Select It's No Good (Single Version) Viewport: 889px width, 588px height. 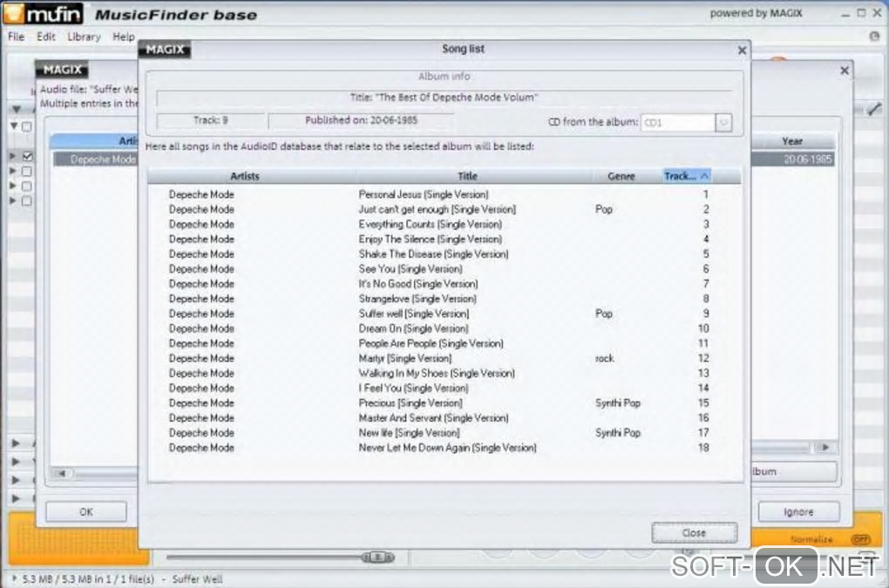(x=444, y=284)
